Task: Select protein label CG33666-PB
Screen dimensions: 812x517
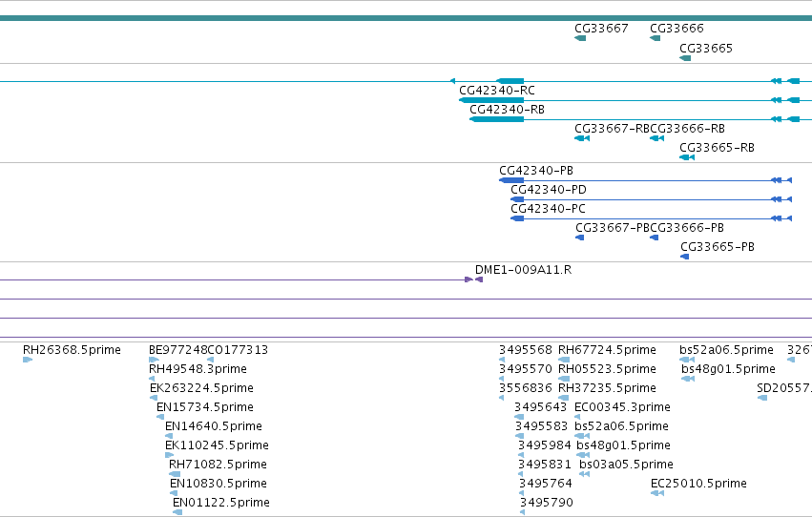Action: (x=687, y=228)
